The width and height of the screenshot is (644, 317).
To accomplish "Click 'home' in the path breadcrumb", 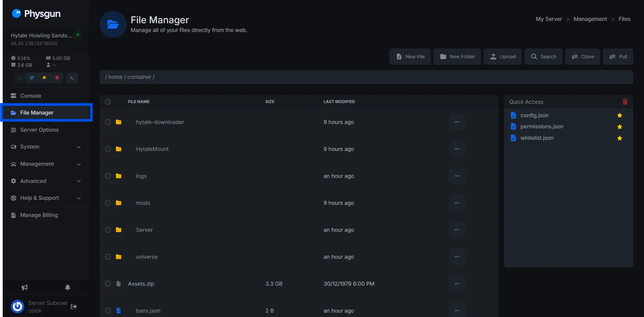I will coord(115,77).
